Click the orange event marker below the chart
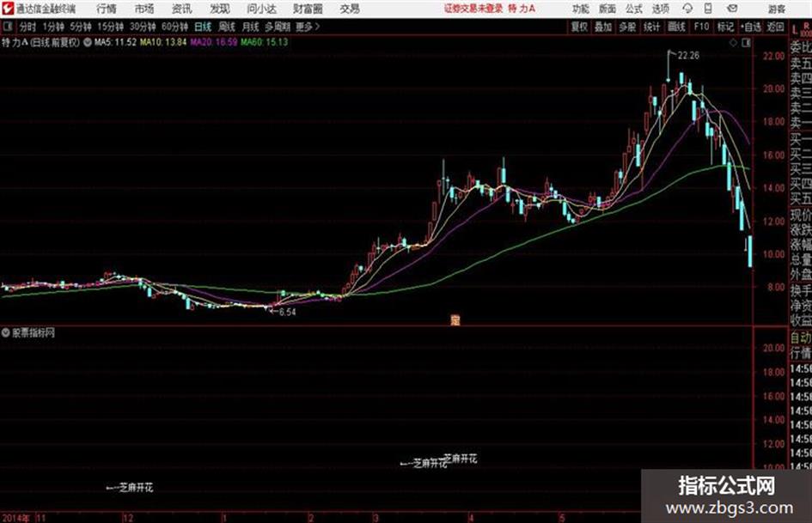Screen dimensions: 812x523 (x=455, y=320)
